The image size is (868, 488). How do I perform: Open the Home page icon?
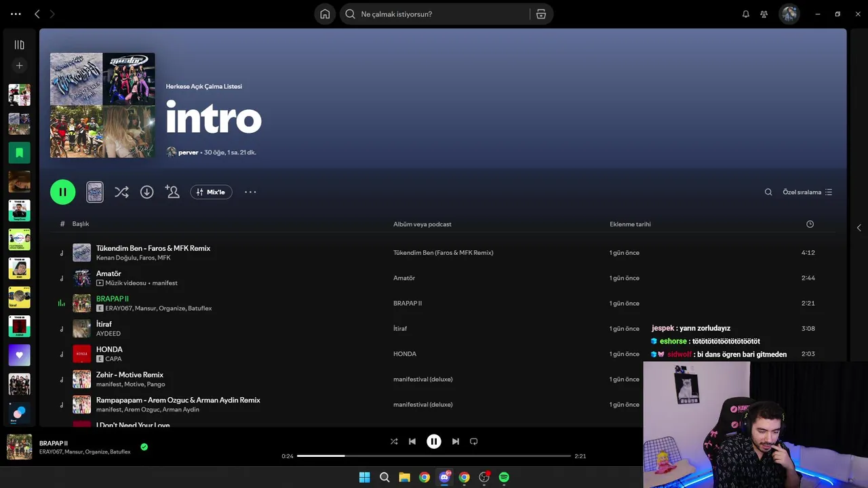[x=325, y=14]
